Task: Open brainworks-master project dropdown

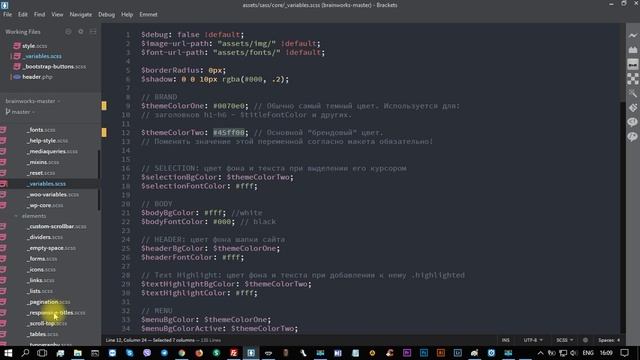Action: 33,101
